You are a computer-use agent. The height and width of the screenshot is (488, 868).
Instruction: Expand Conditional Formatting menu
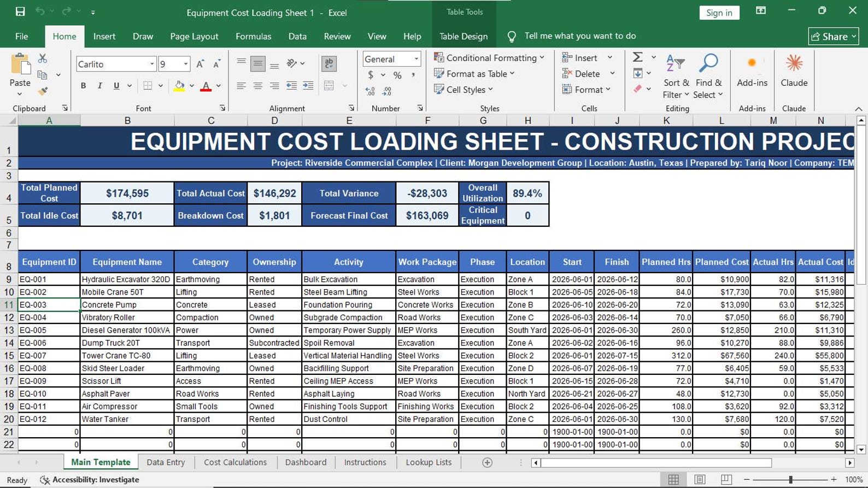pyautogui.click(x=489, y=58)
